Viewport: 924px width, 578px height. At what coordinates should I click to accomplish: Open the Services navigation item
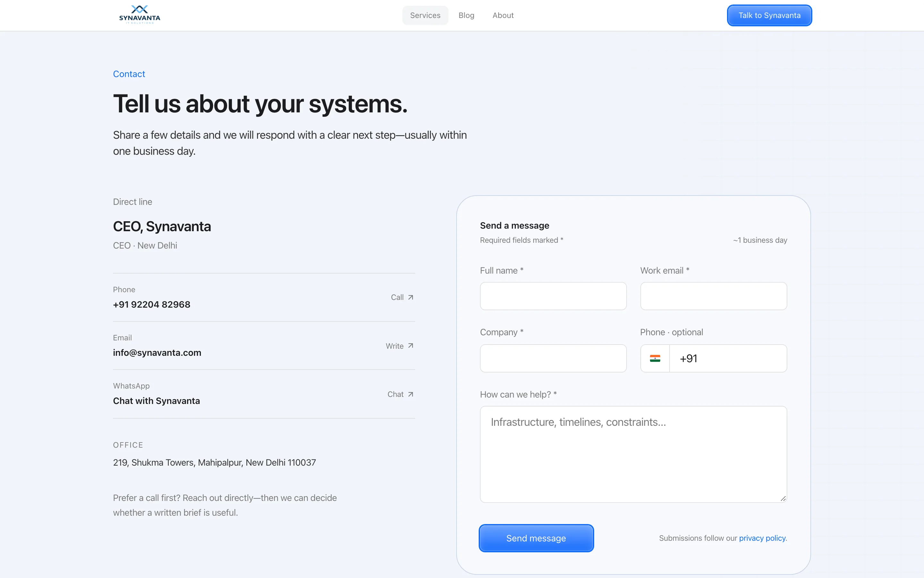click(x=425, y=15)
